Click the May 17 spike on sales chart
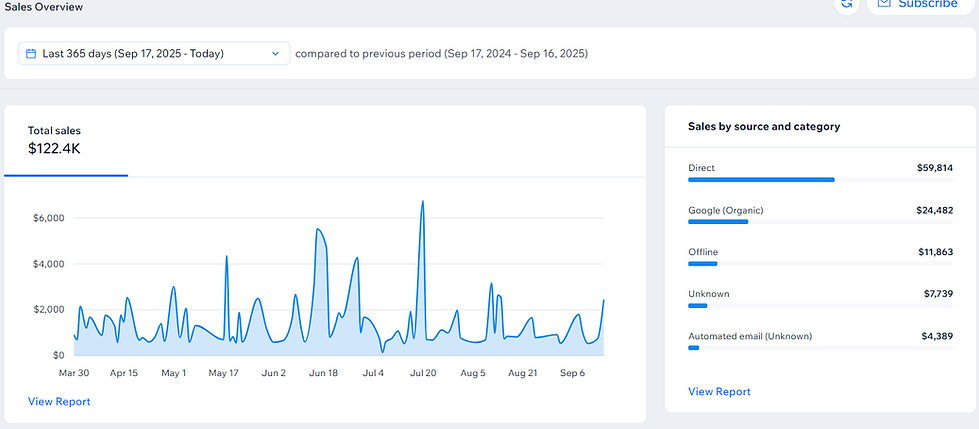Viewport: 979px width, 429px height. coord(226,256)
